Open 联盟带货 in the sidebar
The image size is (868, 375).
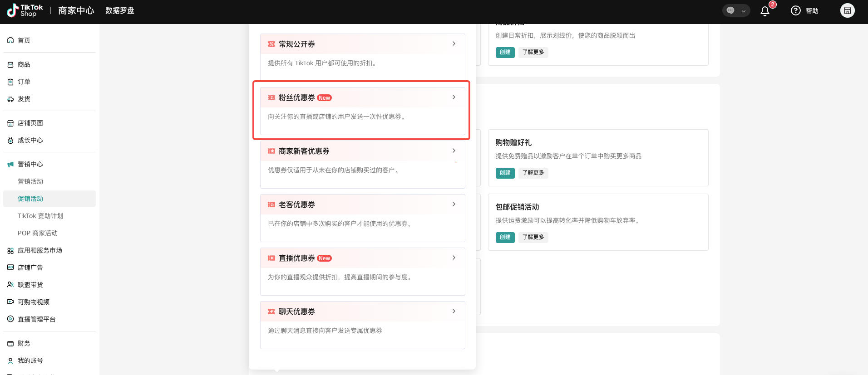click(30, 285)
